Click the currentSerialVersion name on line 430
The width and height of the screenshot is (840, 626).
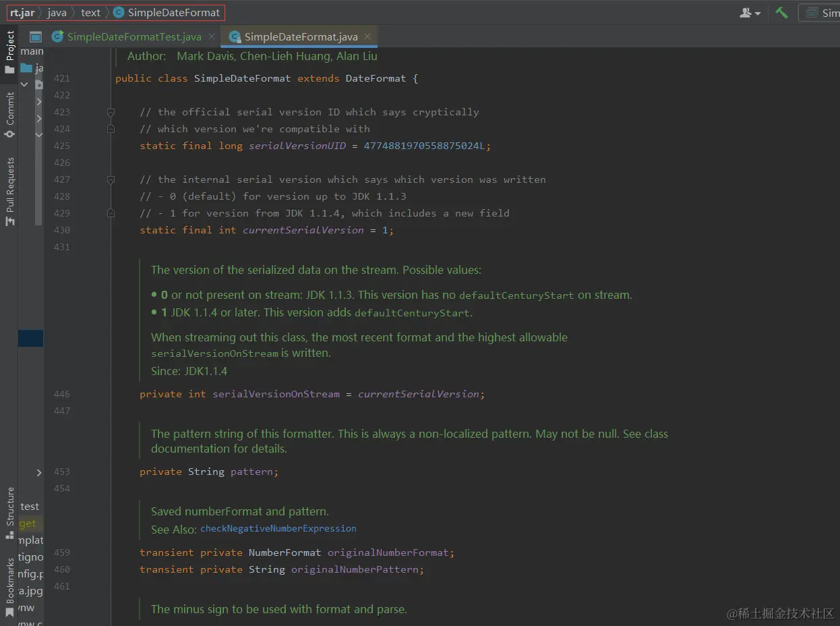(x=303, y=230)
